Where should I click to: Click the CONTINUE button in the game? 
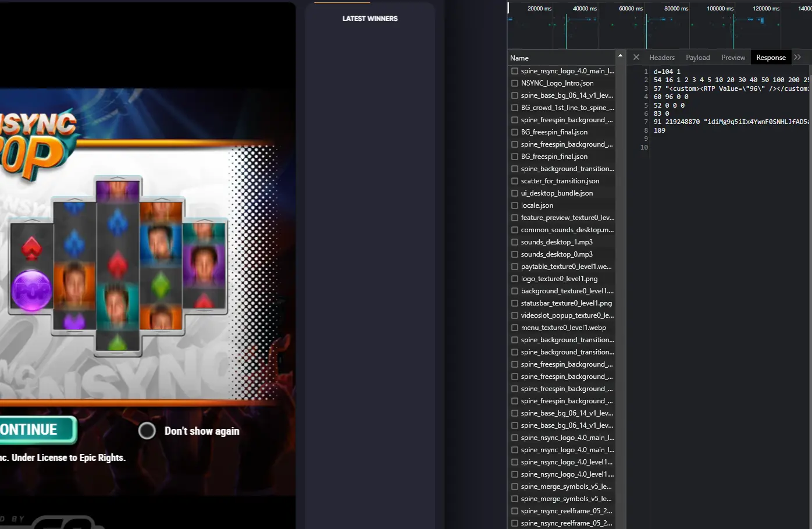(x=37, y=429)
